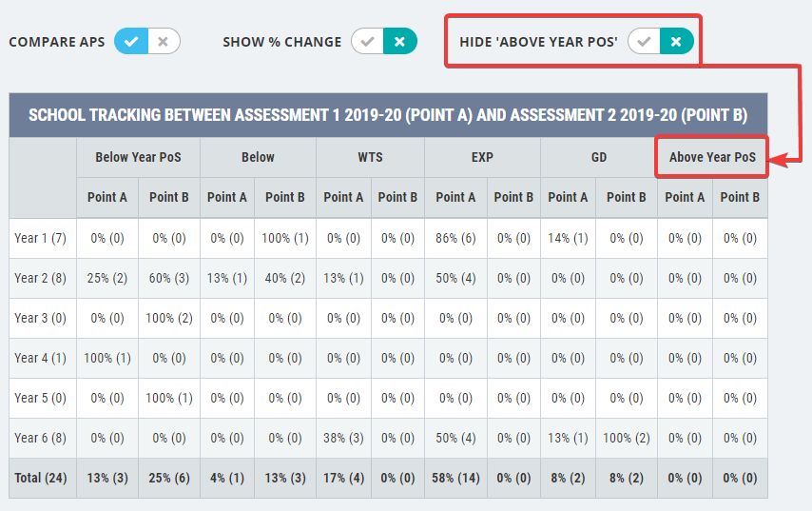The image size is (812, 511).
Task: Click the Compare APS cross icon
Action: pyautogui.click(x=164, y=42)
